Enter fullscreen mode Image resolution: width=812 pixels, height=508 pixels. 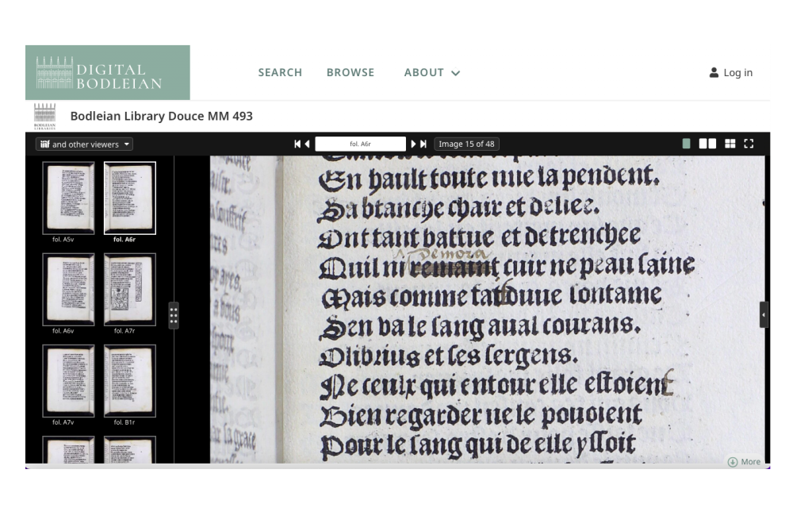coord(749,144)
